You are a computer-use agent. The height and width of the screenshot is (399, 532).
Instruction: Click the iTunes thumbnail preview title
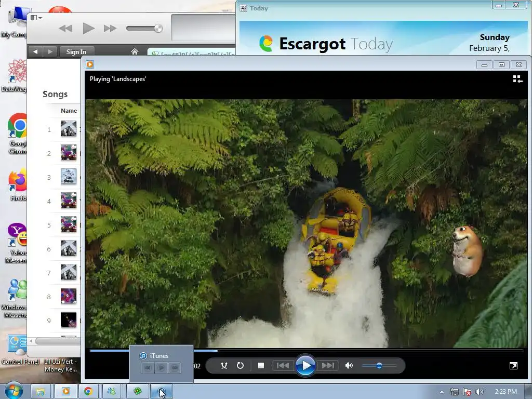(x=159, y=355)
